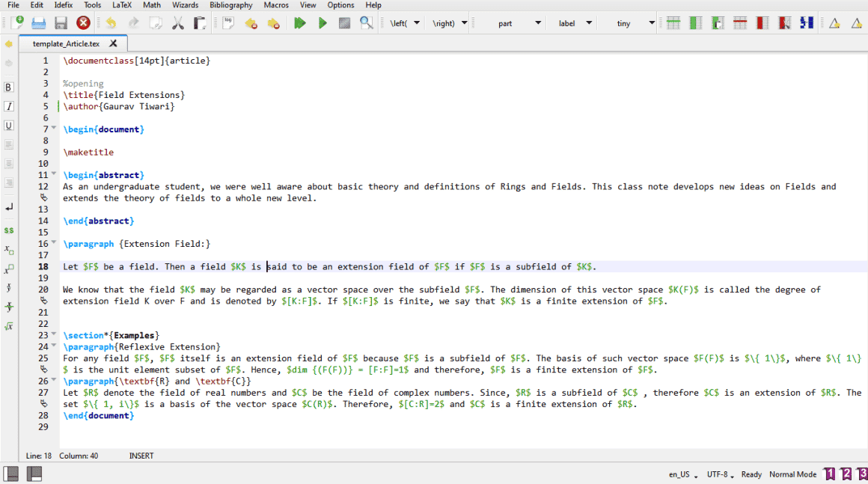This screenshot has width=868, height=484.
Task: Open the magnifier preview tool
Action: click(366, 22)
